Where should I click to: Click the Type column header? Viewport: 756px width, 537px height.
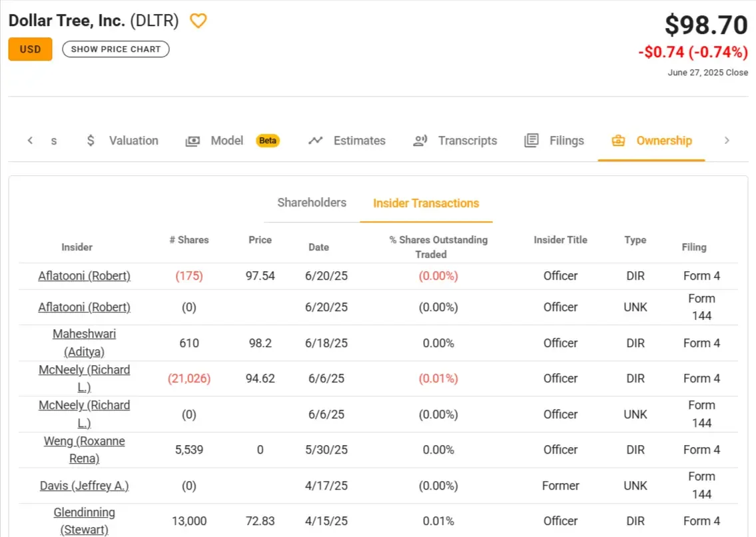coord(635,240)
